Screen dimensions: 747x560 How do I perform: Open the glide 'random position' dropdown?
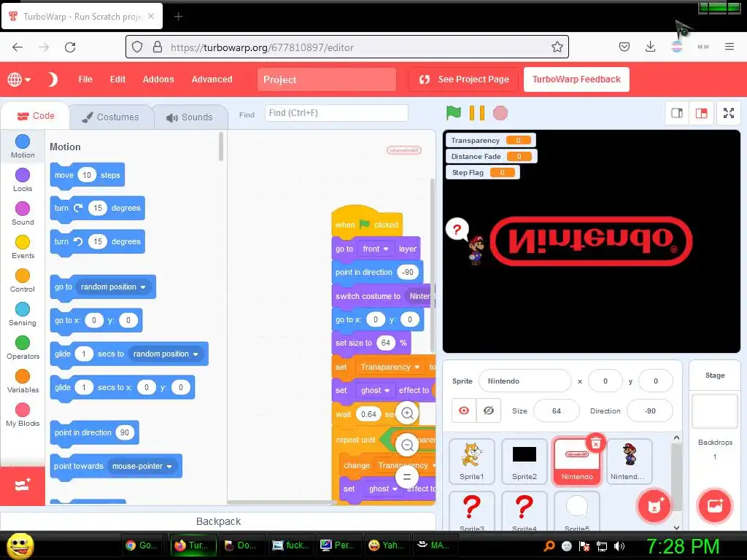[166, 354]
